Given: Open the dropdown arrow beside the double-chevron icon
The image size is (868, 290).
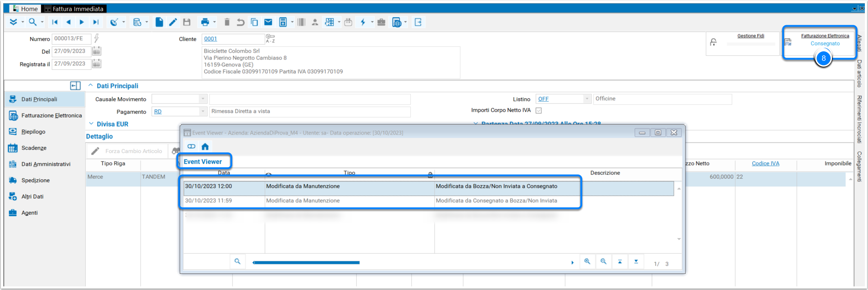Looking at the screenshot, I should pyautogui.click(x=23, y=22).
